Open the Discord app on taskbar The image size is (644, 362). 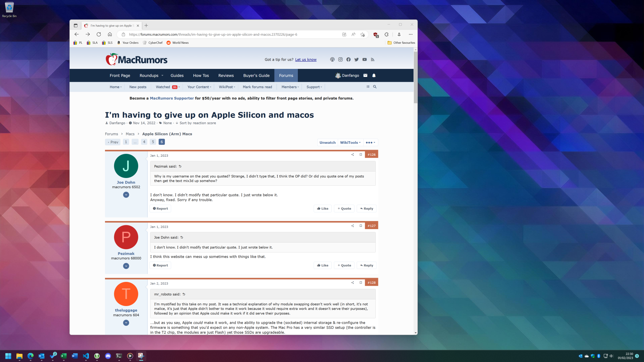click(108, 356)
